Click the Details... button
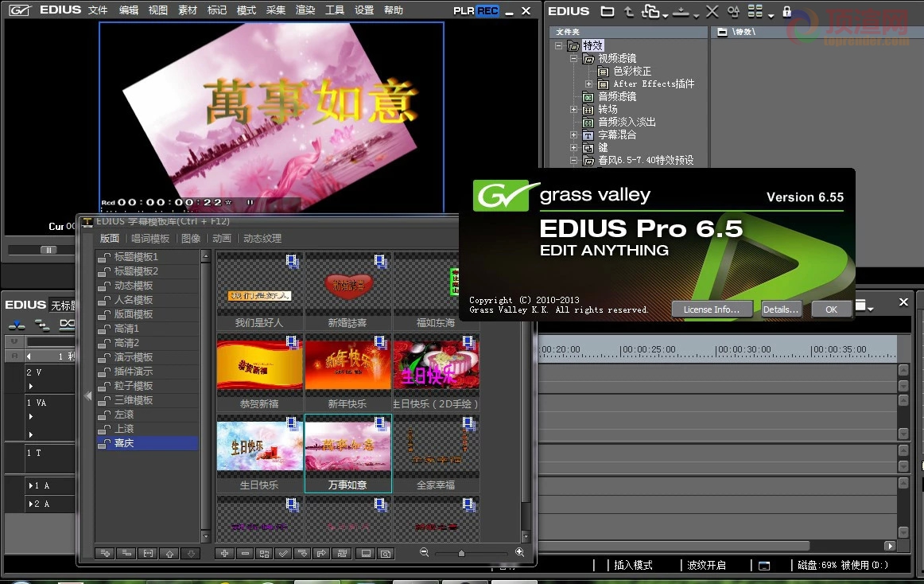Image resolution: width=924 pixels, height=584 pixels. tap(781, 310)
